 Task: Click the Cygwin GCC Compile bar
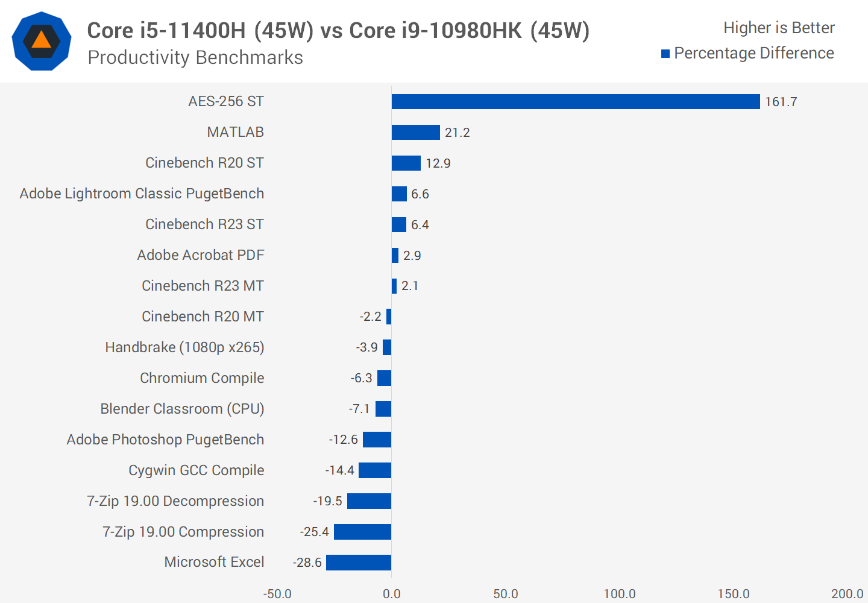point(375,470)
